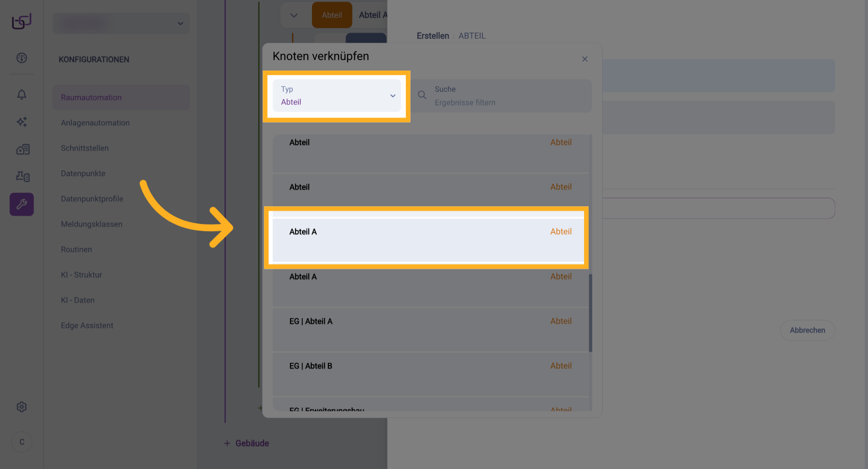Select the highlighted Abteil A list entry
Screen dimensions: 868x469
tap(426, 238)
